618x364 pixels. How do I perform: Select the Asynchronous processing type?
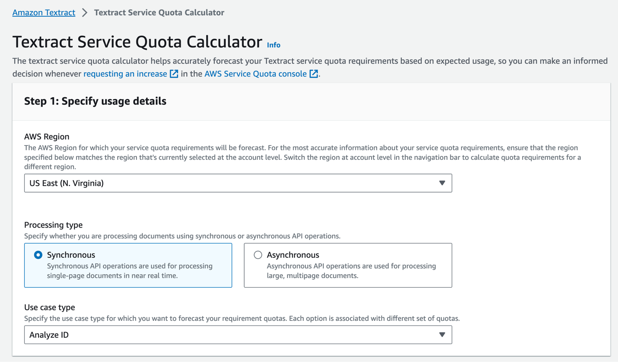(348, 265)
